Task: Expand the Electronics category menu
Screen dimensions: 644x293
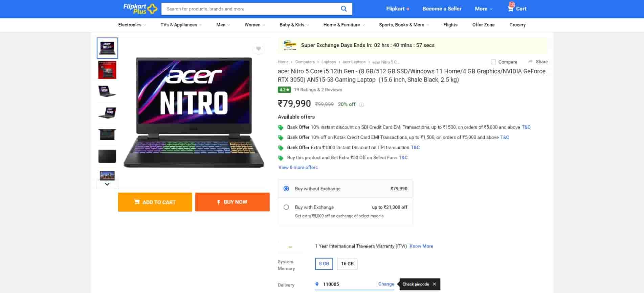Action: pyautogui.click(x=132, y=25)
